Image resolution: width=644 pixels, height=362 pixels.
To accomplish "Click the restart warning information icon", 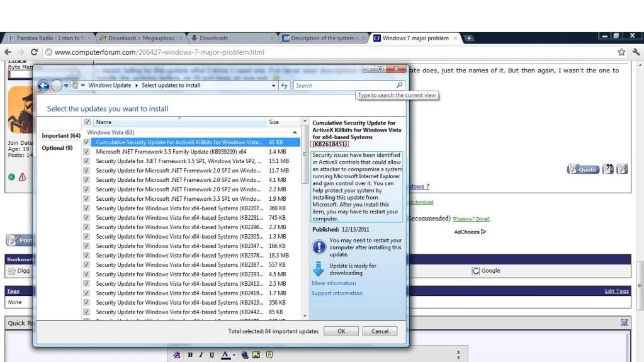I will click(319, 247).
